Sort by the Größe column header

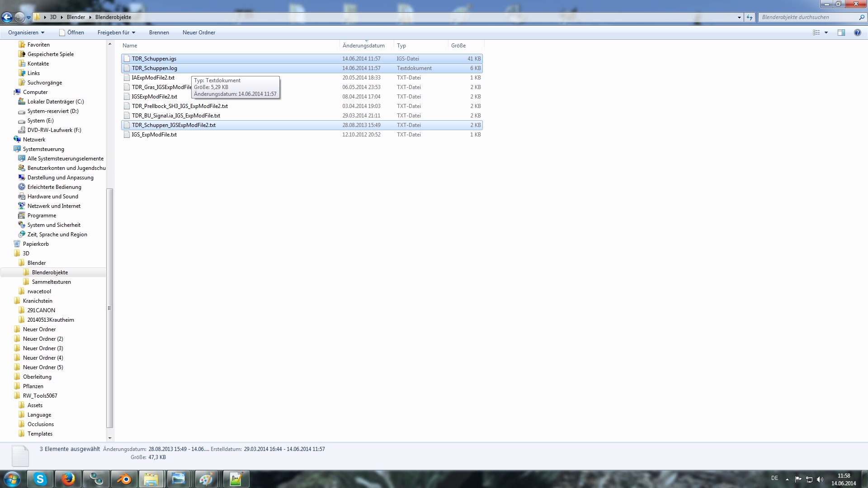coord(458,46)
